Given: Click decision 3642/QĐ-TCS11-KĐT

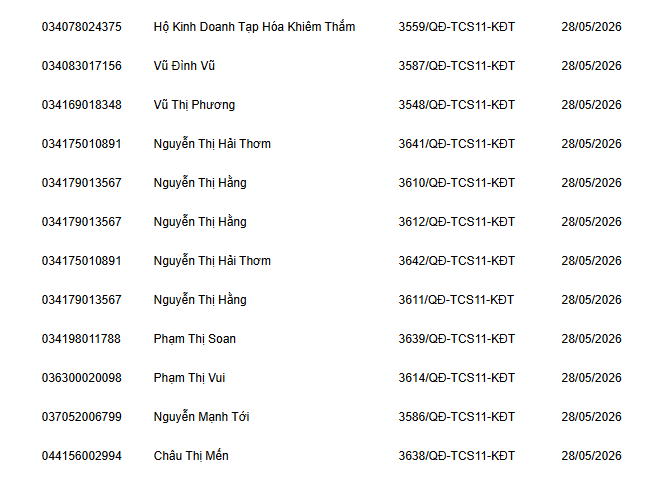Looking at the screenshot, I should (x=456, y=261).
